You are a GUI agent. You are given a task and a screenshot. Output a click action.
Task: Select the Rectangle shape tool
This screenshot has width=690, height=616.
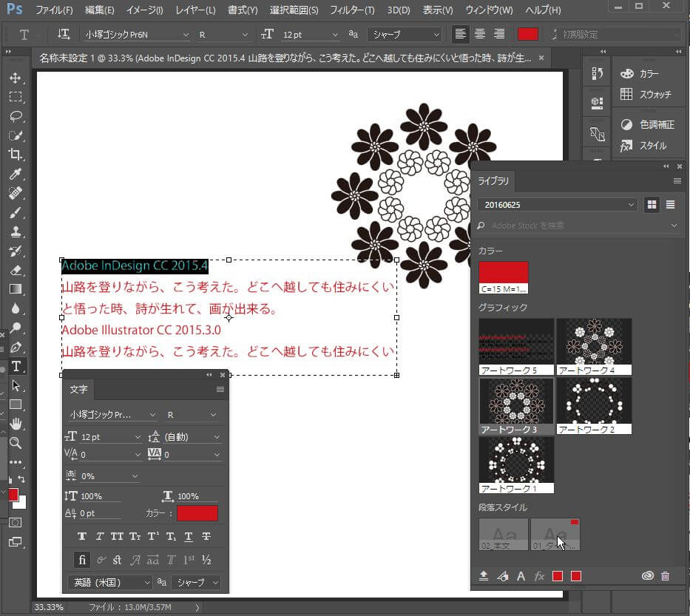click(16, 405)
